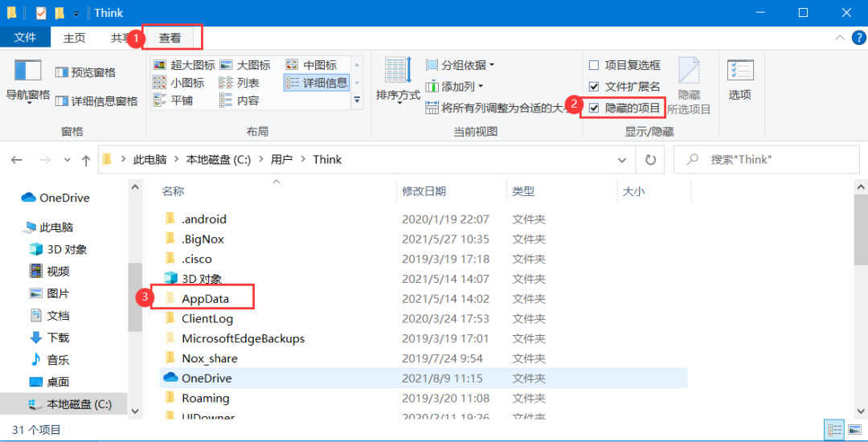The width and height of the screenshot is (868, 442).
Task: Refresh the current folder
Action: tap(650, 160)
